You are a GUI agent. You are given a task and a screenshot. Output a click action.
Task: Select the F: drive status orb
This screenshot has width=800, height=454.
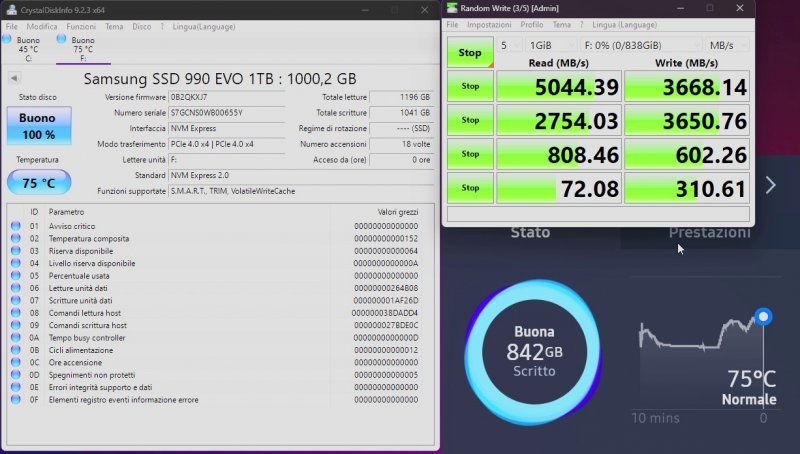(61, 39)
